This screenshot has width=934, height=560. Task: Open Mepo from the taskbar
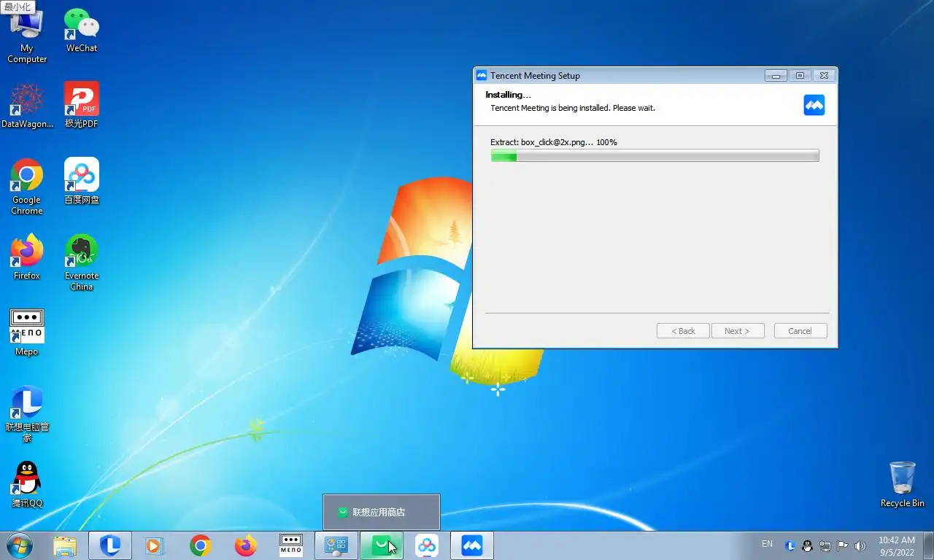click(291, 545)
